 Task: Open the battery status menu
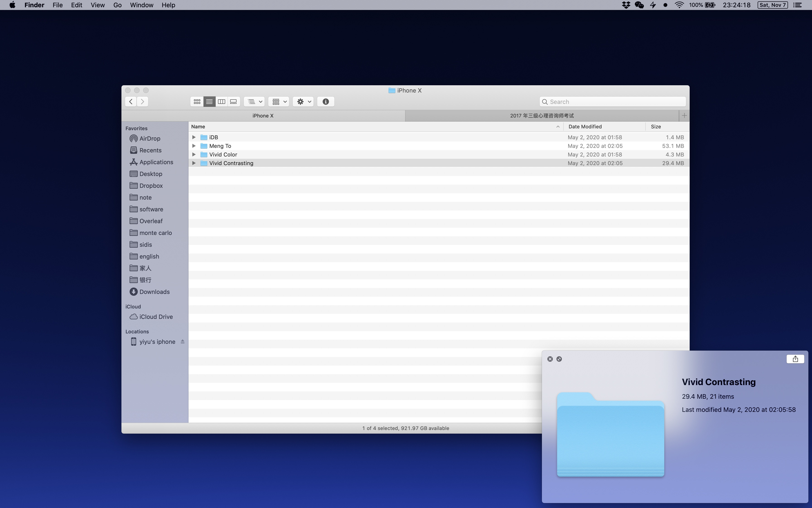coord(702,5)
